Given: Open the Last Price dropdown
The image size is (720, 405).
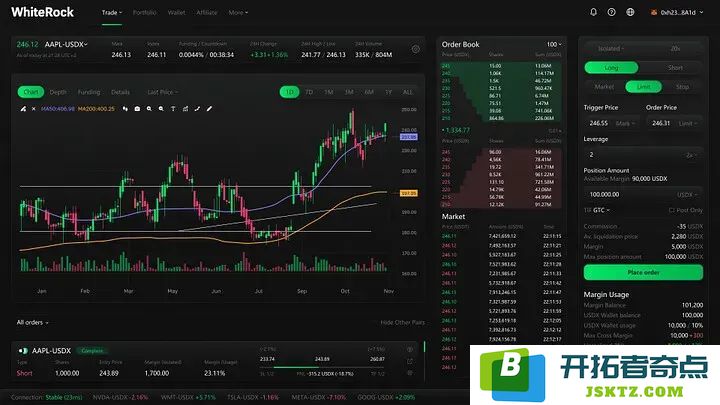Looking at the screenshot, I should click(x=163, y=92).
